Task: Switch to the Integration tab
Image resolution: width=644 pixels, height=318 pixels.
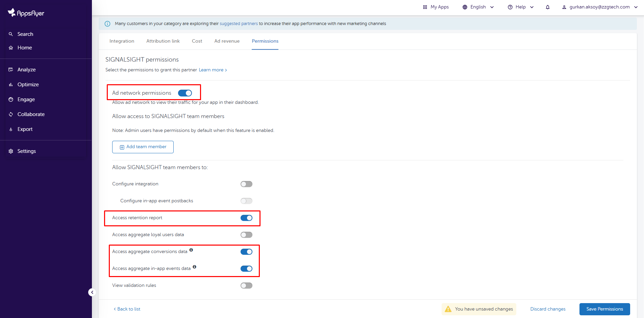Action: 122,41
